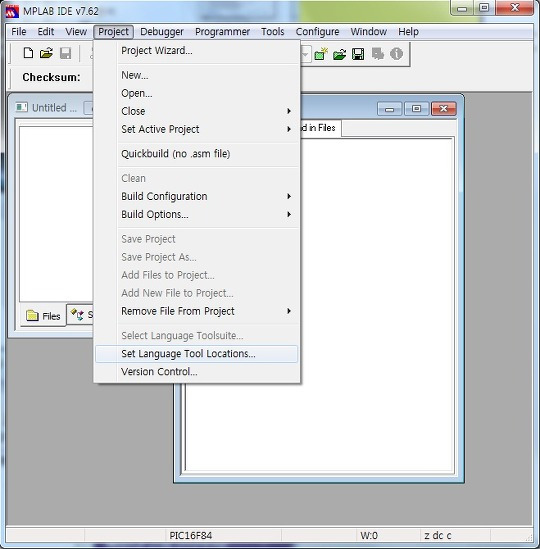Maximize the MPLAB IDE main window
540x549 pixels.
pyautogui.click(x=484, y=8)
